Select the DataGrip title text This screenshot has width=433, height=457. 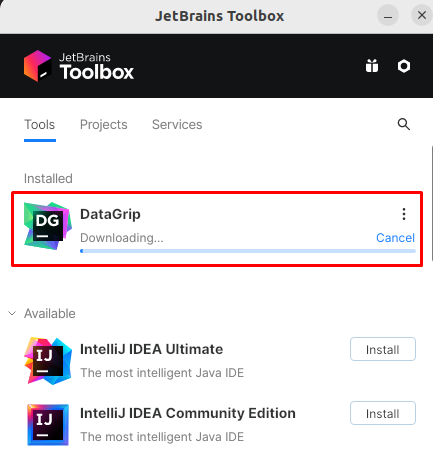pyautogui.click(x=110, y=214)
